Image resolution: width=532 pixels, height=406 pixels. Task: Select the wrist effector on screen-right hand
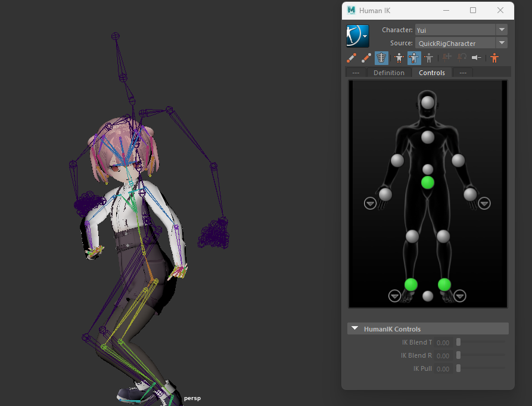pyautogui.click(x=470, y=194)
